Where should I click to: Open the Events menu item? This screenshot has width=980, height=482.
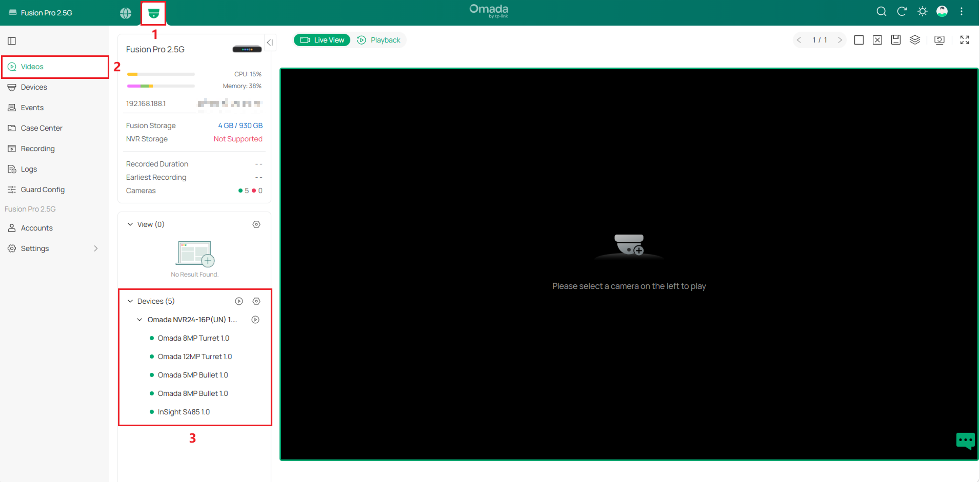point(55,108)
